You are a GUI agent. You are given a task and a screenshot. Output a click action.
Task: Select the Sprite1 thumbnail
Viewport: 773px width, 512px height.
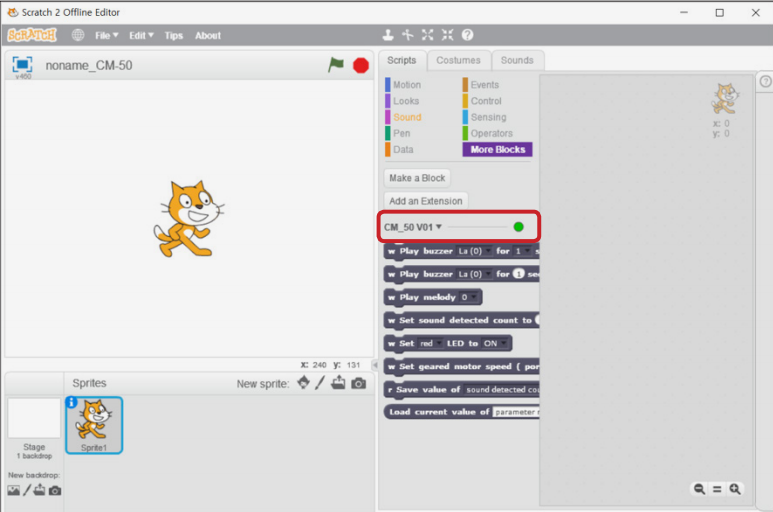(x=94, y=425)
